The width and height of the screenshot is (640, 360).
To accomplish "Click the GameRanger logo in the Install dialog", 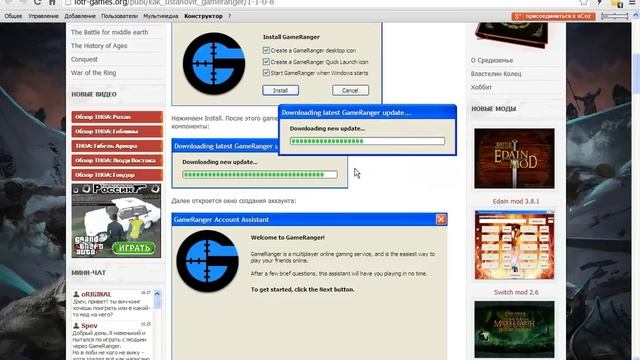I will click(214, 64).
